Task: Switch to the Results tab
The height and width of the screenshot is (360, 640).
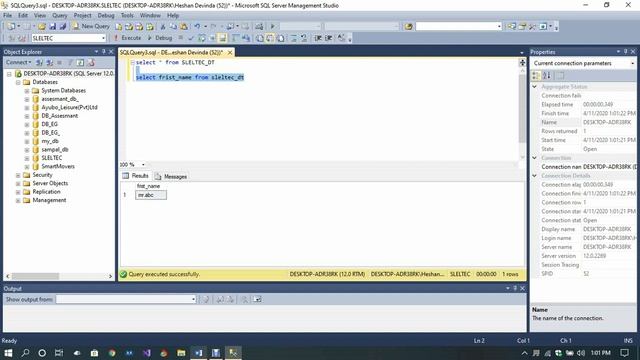Action: pos(136,176)
